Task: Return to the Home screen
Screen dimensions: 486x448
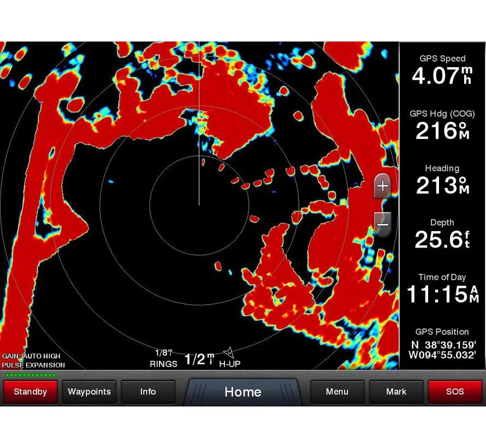Action: pyautogui.click(x=242, y=392)
